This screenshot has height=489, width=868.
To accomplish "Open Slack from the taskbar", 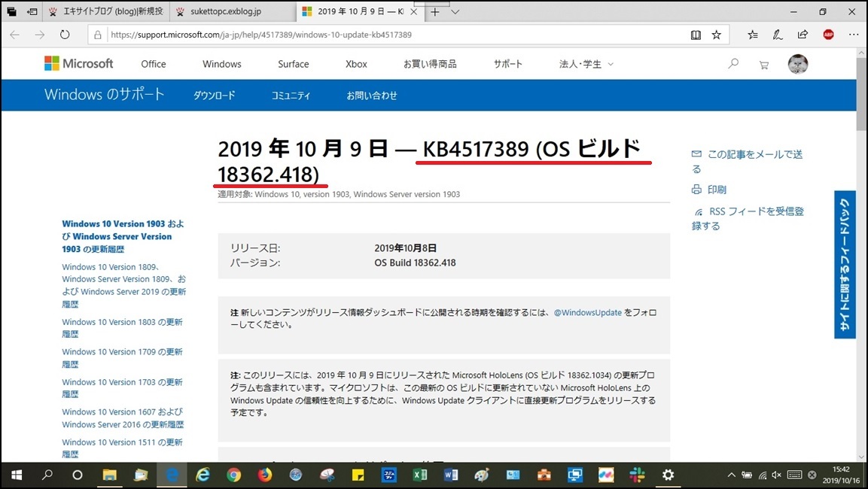I will (637, 475).
